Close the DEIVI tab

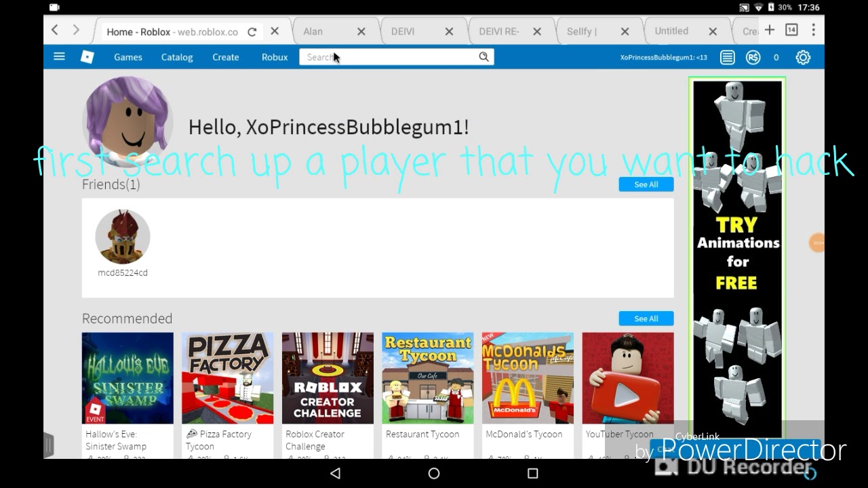click(x=449, y=31)
